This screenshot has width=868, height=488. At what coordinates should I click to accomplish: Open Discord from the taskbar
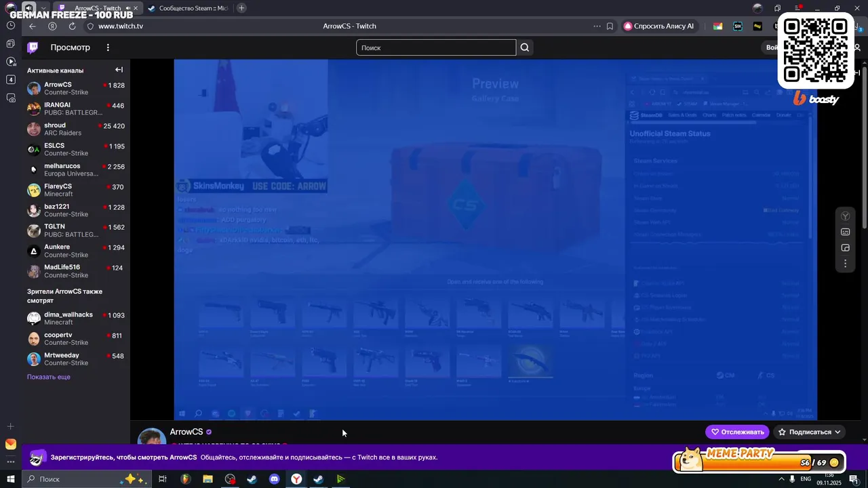[x=274, y=479]
